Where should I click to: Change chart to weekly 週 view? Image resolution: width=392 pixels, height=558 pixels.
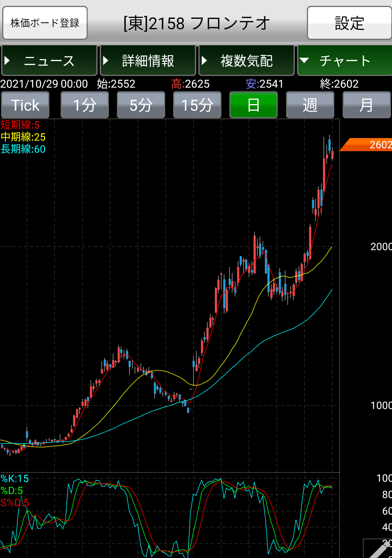click(x=310, y=105)
